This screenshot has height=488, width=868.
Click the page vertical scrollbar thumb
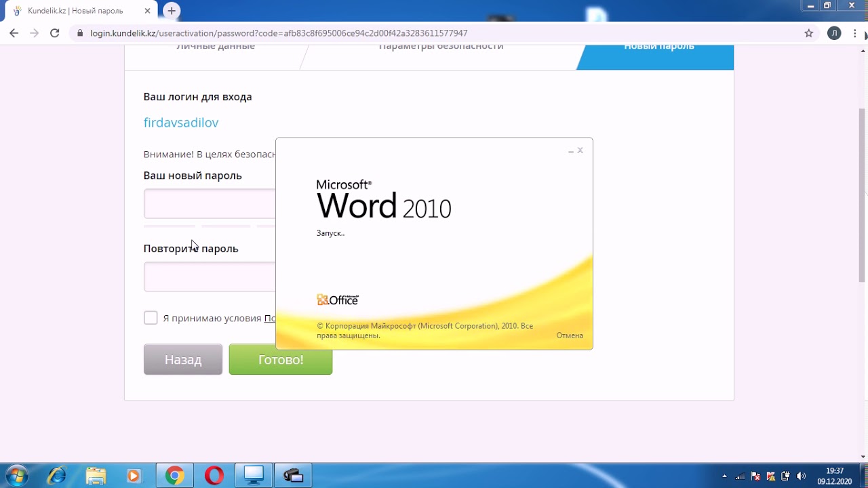click(x=863, y=195)
